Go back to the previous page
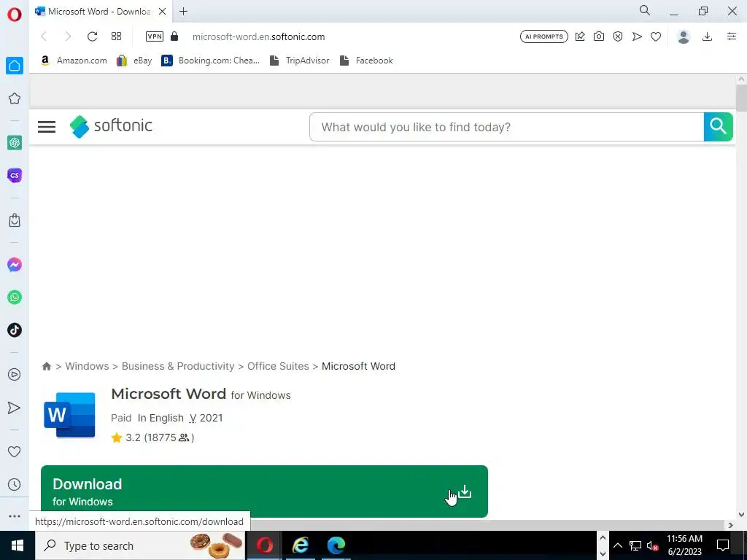 (x=44, y=36)
